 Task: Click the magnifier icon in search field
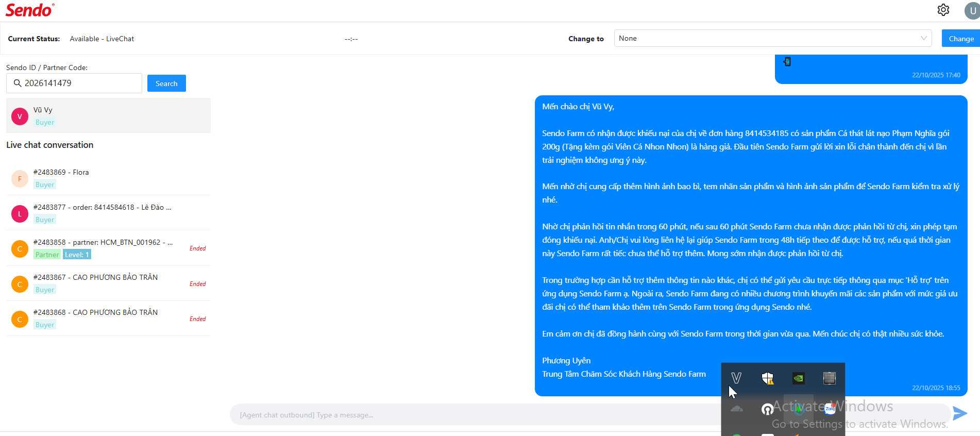[x=18, y=83]
